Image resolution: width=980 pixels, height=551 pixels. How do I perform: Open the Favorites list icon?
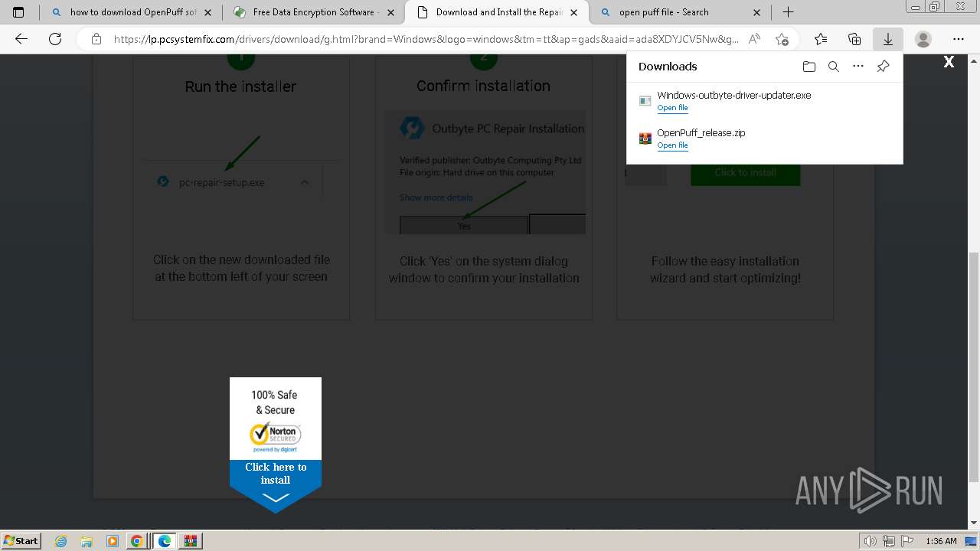click(x=821, y=39)
